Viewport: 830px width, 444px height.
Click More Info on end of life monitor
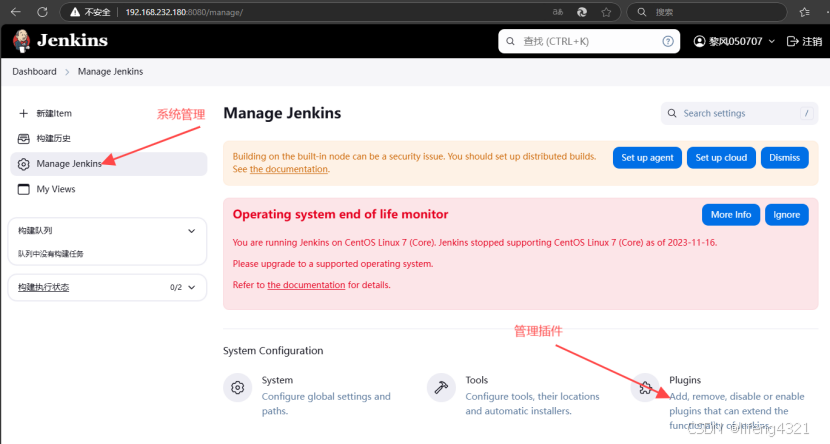[731, 215]
